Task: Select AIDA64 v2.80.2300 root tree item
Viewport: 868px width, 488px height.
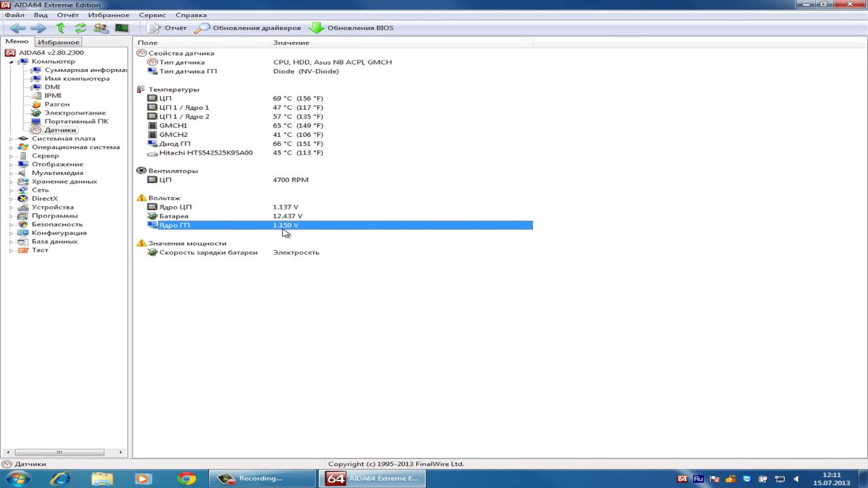Action: coord(52,53)
